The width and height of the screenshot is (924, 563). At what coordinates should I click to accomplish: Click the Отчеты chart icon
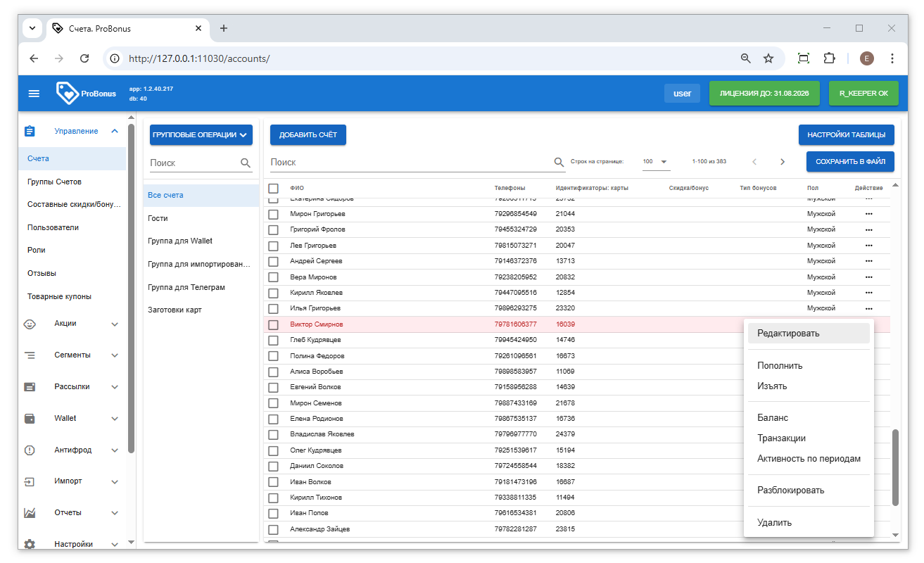[x=30, y=513]
